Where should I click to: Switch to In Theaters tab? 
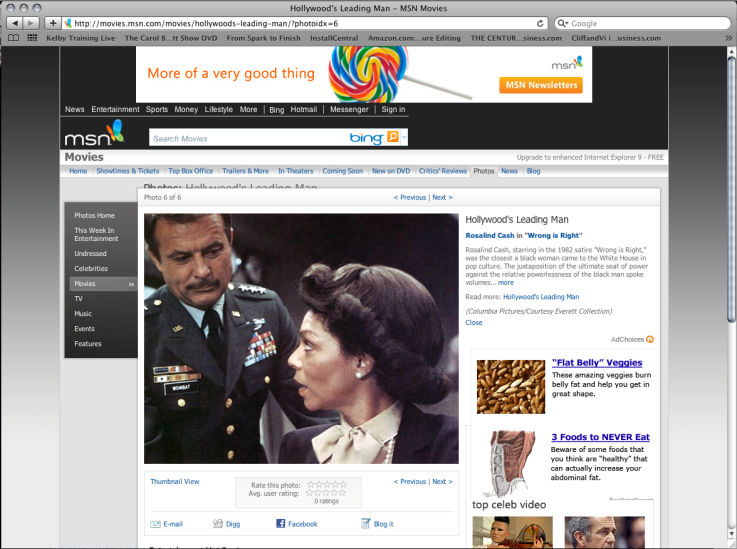295,171
